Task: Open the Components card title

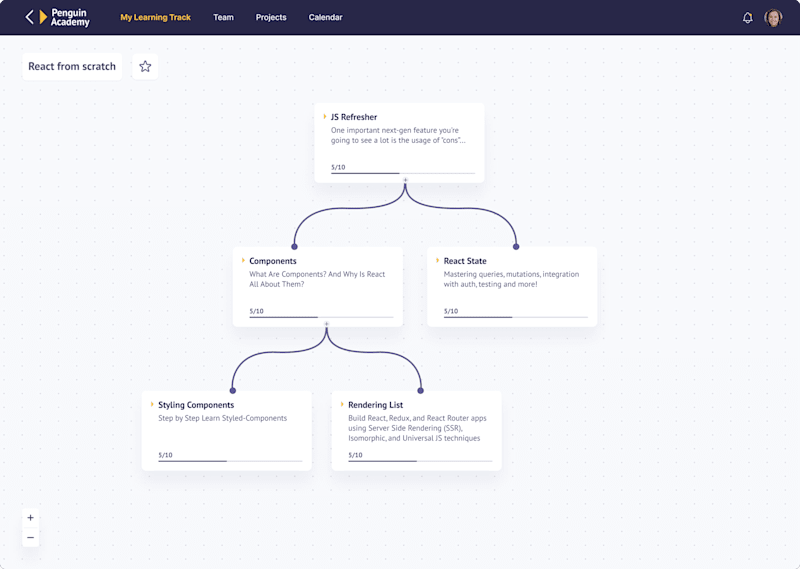Action: 272,261
